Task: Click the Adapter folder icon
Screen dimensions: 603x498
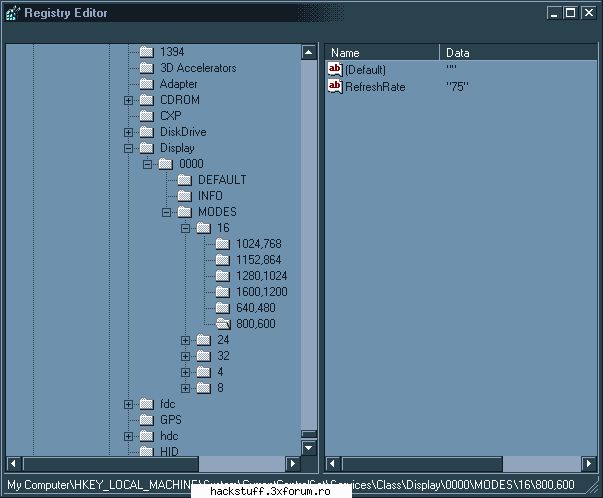Action: (x=147, y=84)
